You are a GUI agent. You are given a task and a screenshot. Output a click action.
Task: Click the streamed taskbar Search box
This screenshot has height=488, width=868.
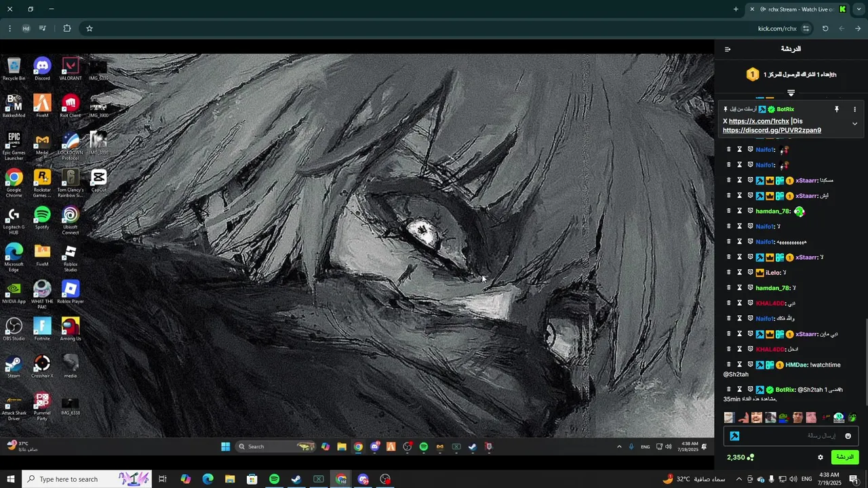(x=275, y=447)
